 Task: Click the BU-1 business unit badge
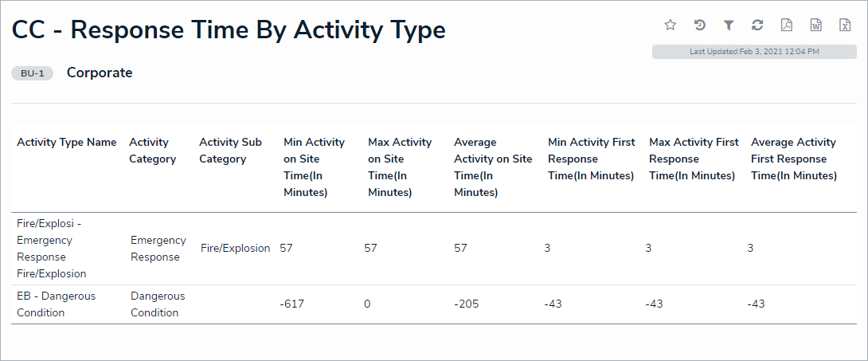(x=33, y=73)
